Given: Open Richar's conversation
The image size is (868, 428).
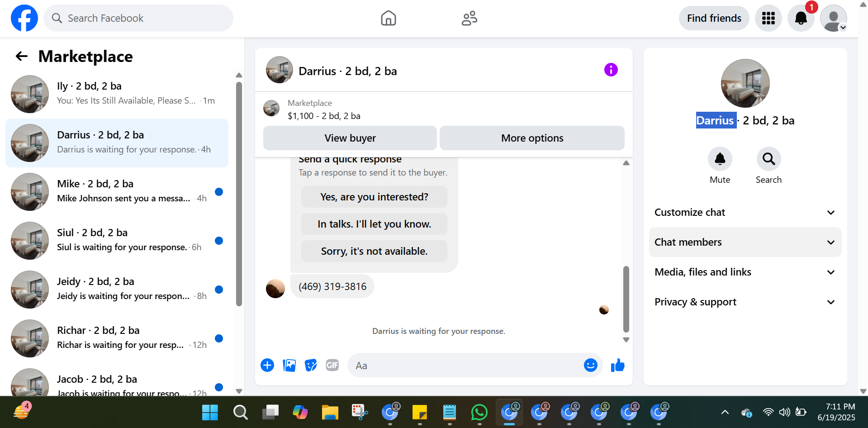Looking at the screenshot, I should [x=117, y=338].
